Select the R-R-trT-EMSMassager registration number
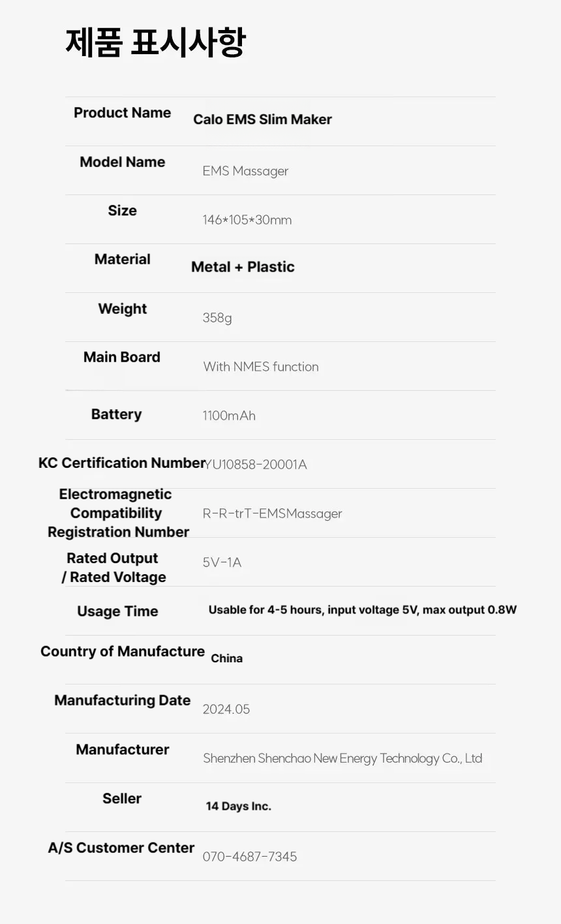 [x=272, y=514]
